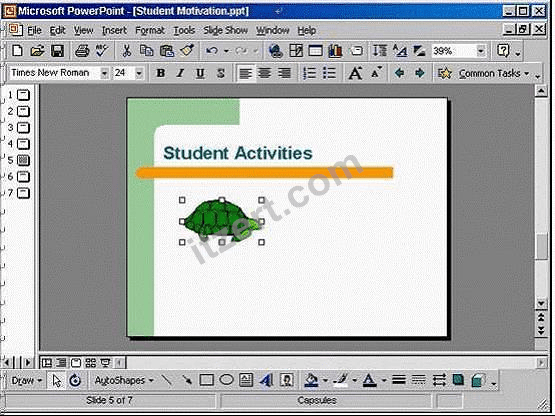Screen dimensions: 555x416
Task: Click the Increase Font Size icon
Action: [355, 73]
